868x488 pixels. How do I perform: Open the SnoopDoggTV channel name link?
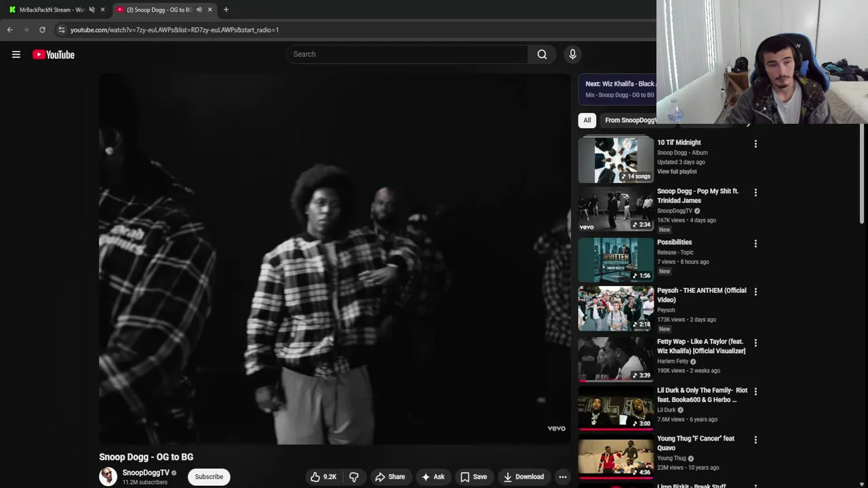click(x=146, y=472)
